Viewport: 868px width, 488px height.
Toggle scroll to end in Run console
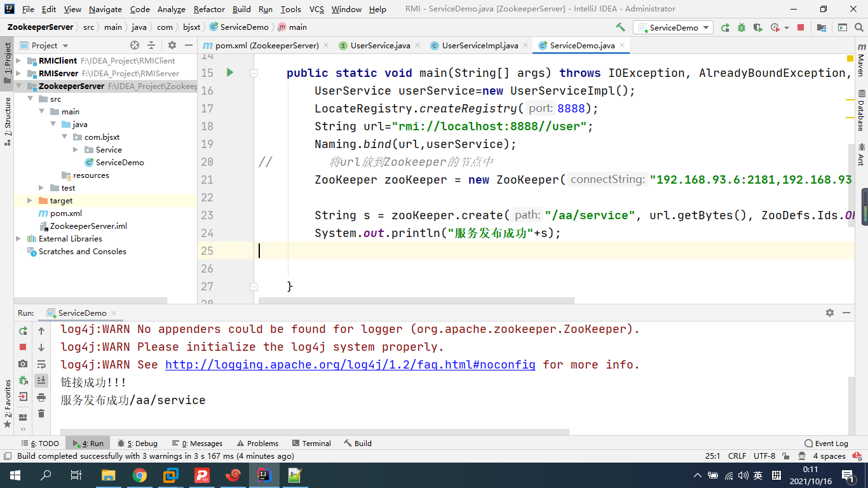click(41, 380)
